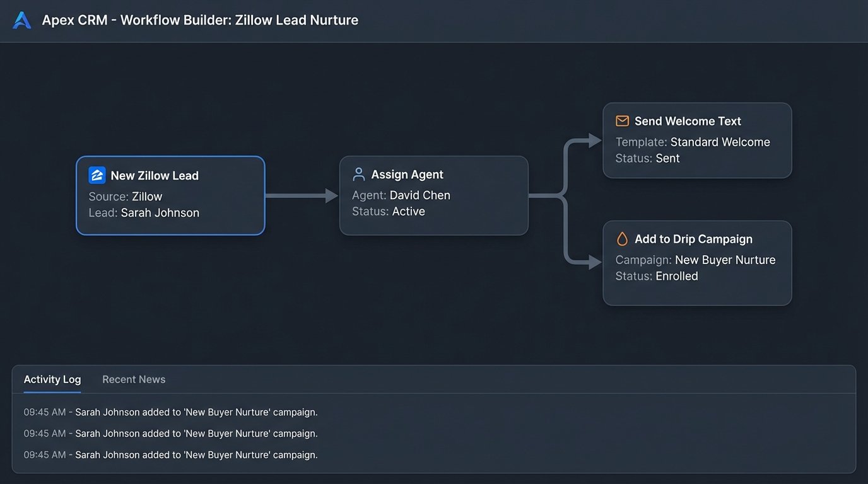Select the Send Welcome Text action node

pos(697,140)
